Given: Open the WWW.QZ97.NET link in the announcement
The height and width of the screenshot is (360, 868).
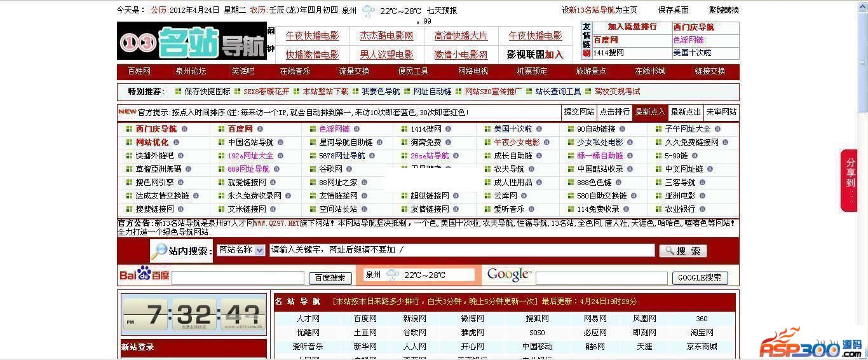Looking at the screenshot, I should 276,223.
